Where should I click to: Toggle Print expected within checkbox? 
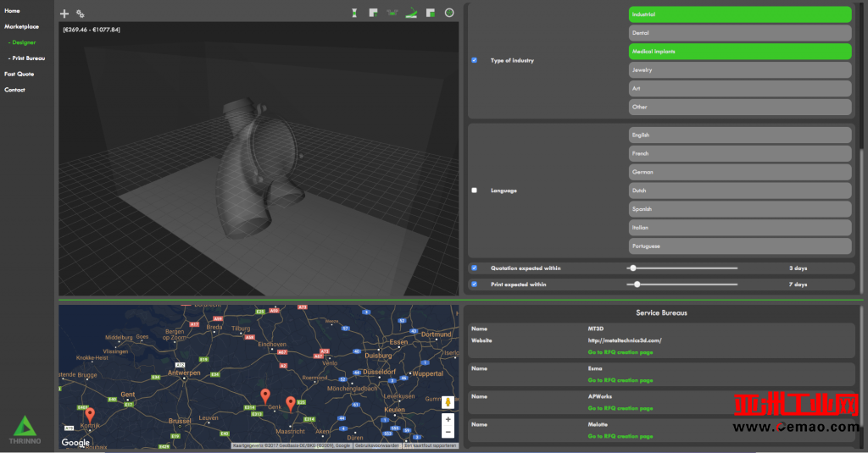point(474,285)
